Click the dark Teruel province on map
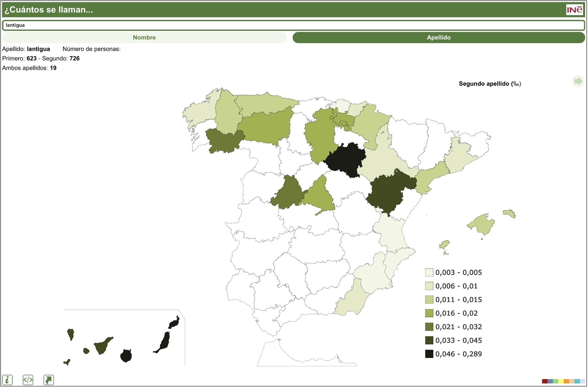The height and width of the screenshot is (388, 588). [387, 193]
